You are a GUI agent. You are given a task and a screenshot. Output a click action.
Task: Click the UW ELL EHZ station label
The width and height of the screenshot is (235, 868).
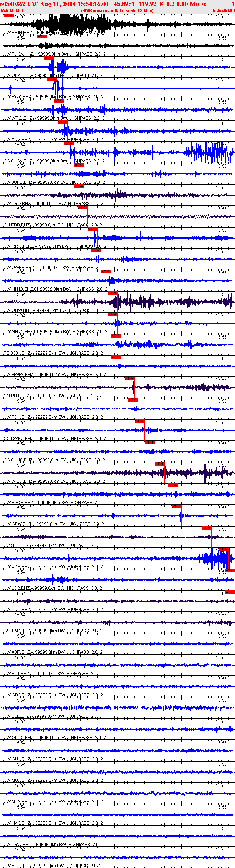53,716
